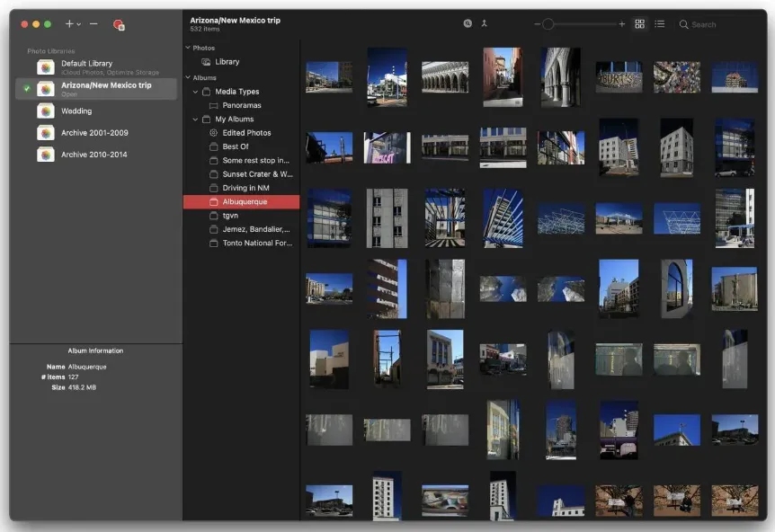Switch to list view
775x532 pixels.
click(659, 24)
